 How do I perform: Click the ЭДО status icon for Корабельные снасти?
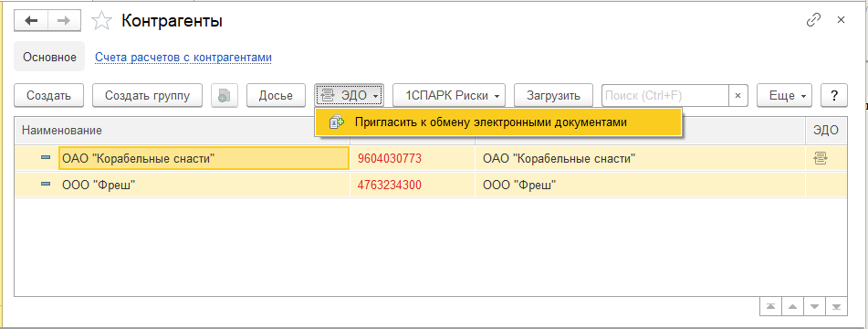[x=821, y=159]
